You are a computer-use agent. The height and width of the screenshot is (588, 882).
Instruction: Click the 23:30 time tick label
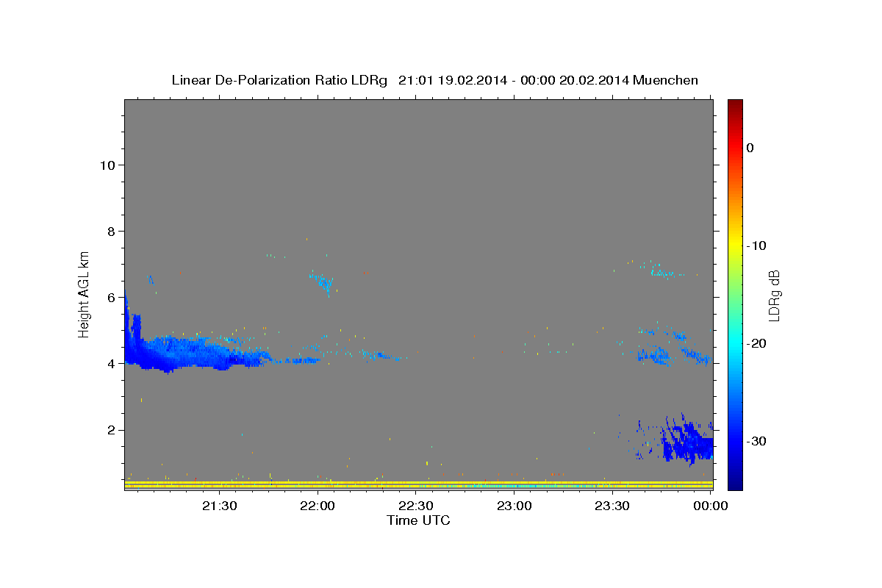coord(612,506)
